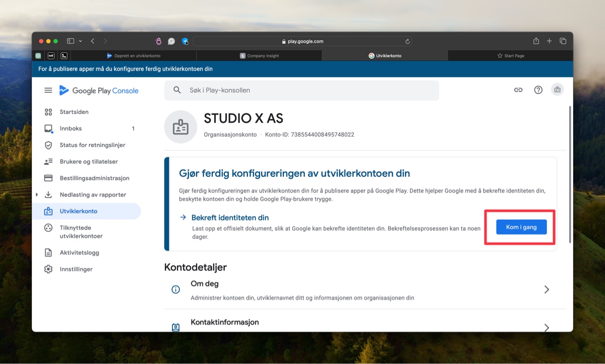The width and height of the screenshot is (605, 364).
Task: Click the Organisasjonskonto label
Action: (230, 135)
